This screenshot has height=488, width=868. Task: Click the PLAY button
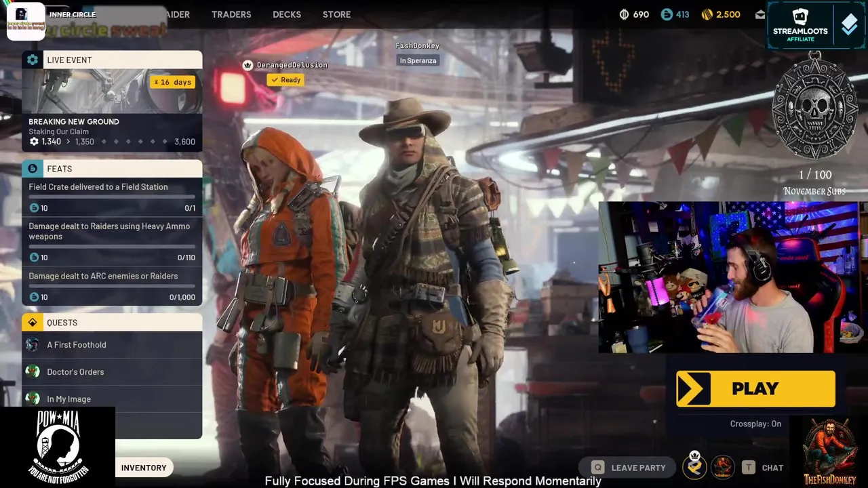pos(755,389)
